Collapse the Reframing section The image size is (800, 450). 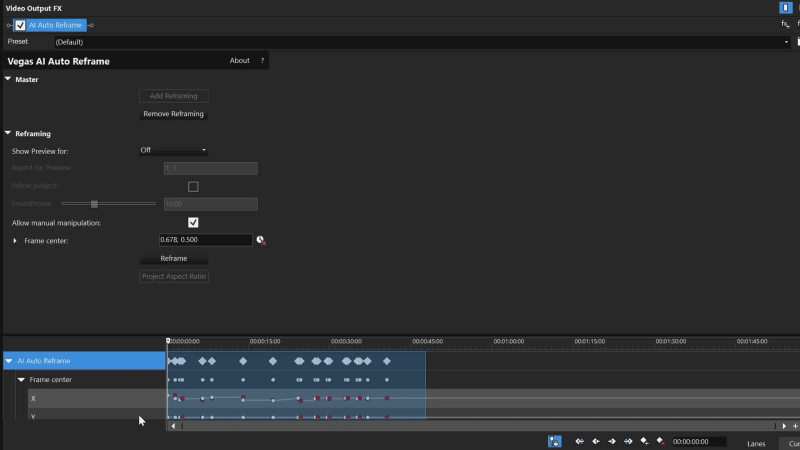pyautogui.click(x=8, y=133)
